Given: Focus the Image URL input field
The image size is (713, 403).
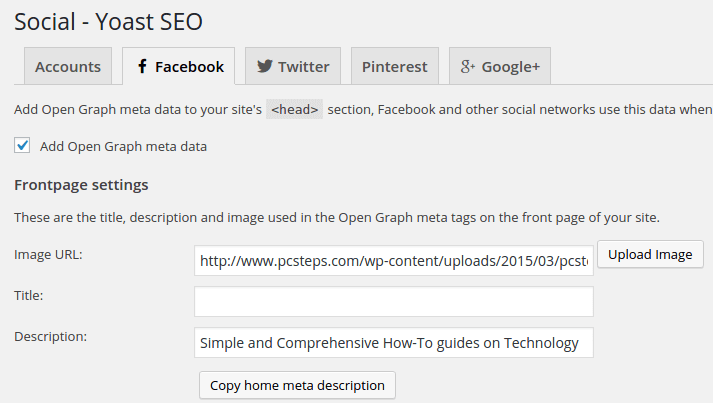Looking at the screenshot, I should [x=394, y=261].
